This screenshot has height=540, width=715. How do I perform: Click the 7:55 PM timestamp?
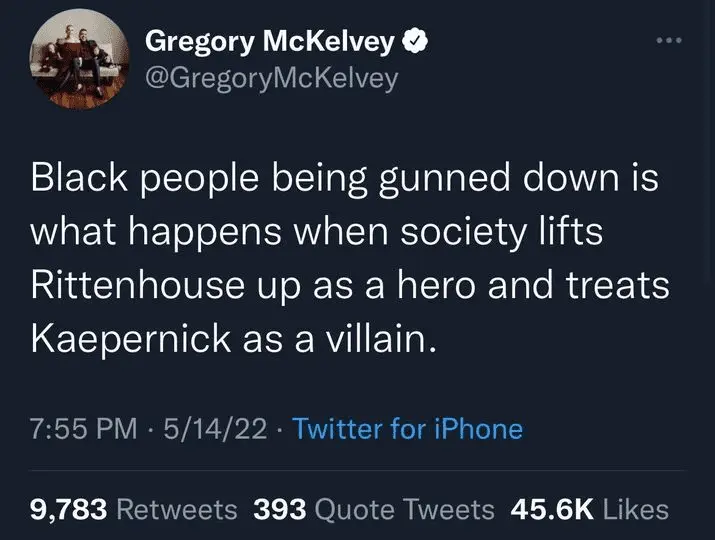83,429
